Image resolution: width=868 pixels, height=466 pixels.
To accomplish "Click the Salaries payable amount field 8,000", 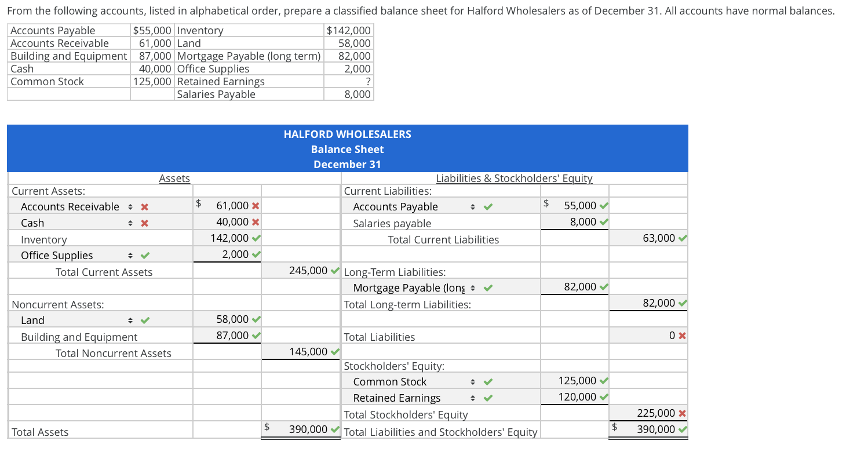I will click(x=575, y=222).
